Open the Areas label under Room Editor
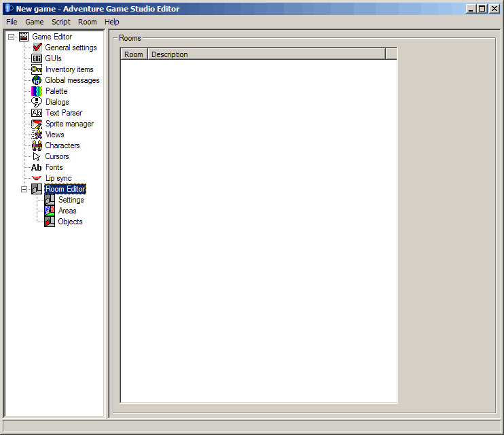504x435 pixels. coord(67,211)
